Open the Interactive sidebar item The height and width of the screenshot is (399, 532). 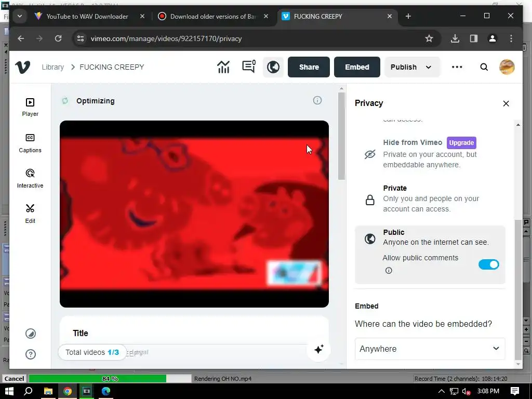click(x=30, y=179)
